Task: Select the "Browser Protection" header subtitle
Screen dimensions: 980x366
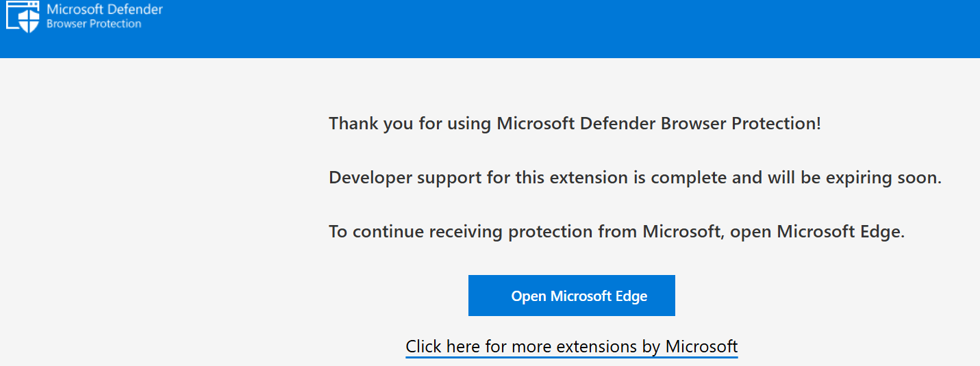Action: point(94,24)
